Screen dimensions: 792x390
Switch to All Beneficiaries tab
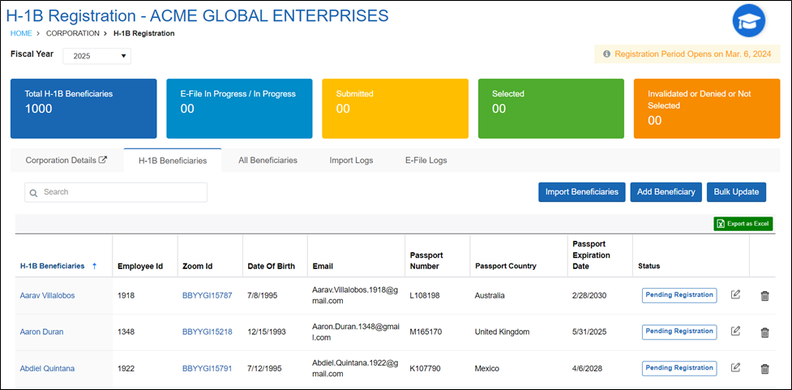pyautogui.click(x=268, y=160)
